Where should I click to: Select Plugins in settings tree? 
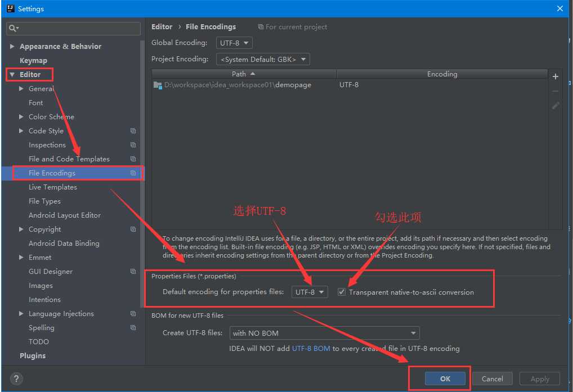pos(33,355)
